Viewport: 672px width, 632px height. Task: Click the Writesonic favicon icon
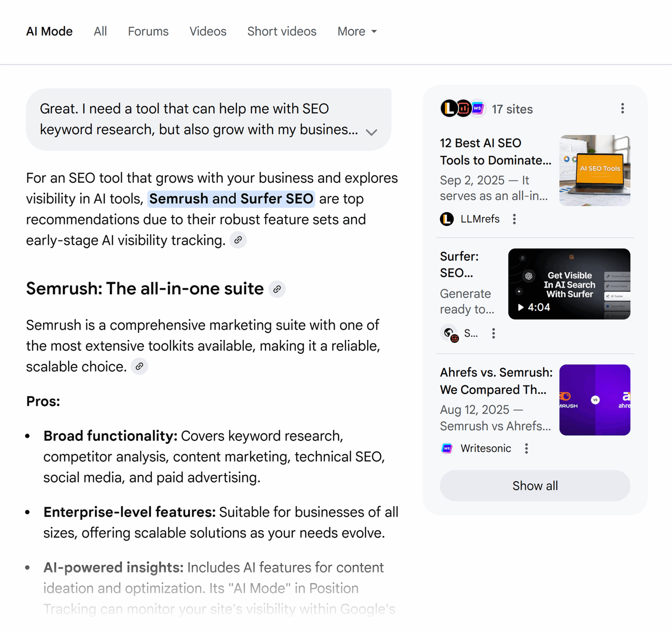point(447,448)
